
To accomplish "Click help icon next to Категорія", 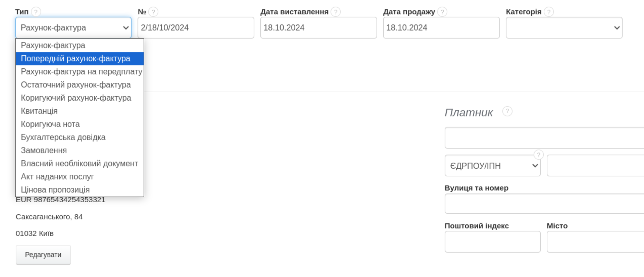I will pos(549,12).
